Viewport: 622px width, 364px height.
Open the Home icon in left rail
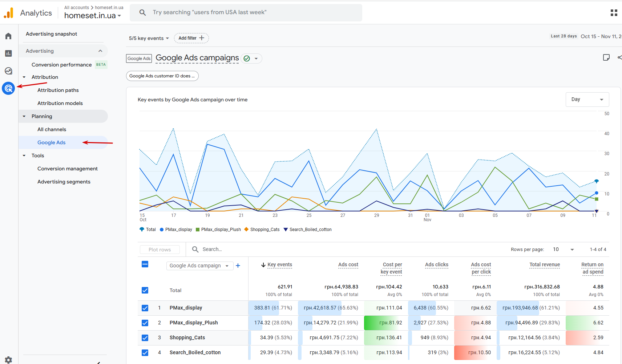pyautogui.click(x=8, y=36)
